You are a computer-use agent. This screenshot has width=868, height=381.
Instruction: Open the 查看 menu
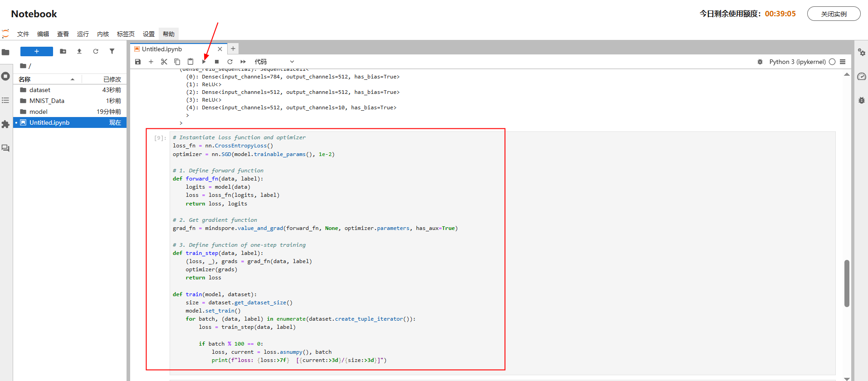pos(63,34)
